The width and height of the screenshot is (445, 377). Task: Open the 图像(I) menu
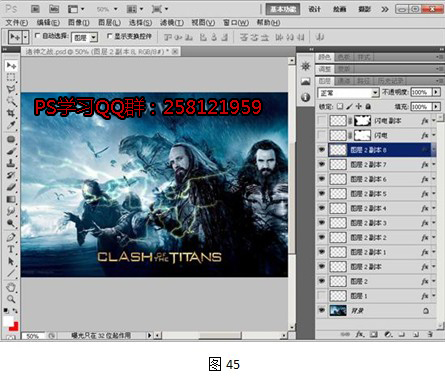click(79, 23)
